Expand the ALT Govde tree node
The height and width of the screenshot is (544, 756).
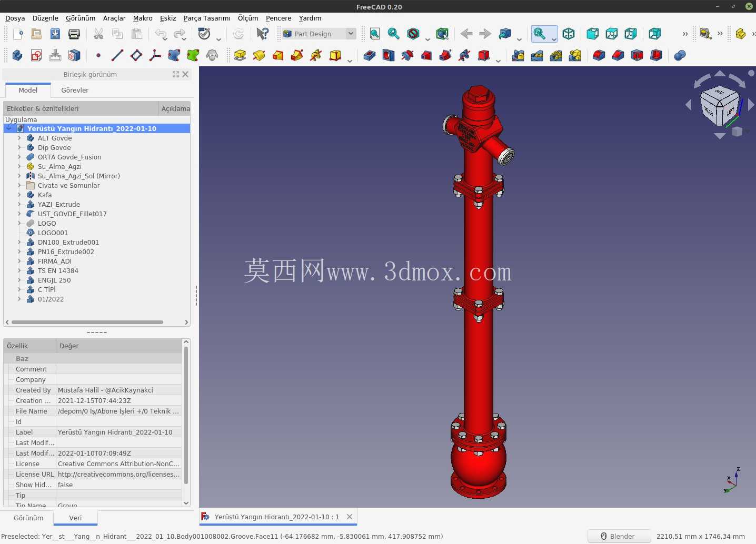point(19,138)
